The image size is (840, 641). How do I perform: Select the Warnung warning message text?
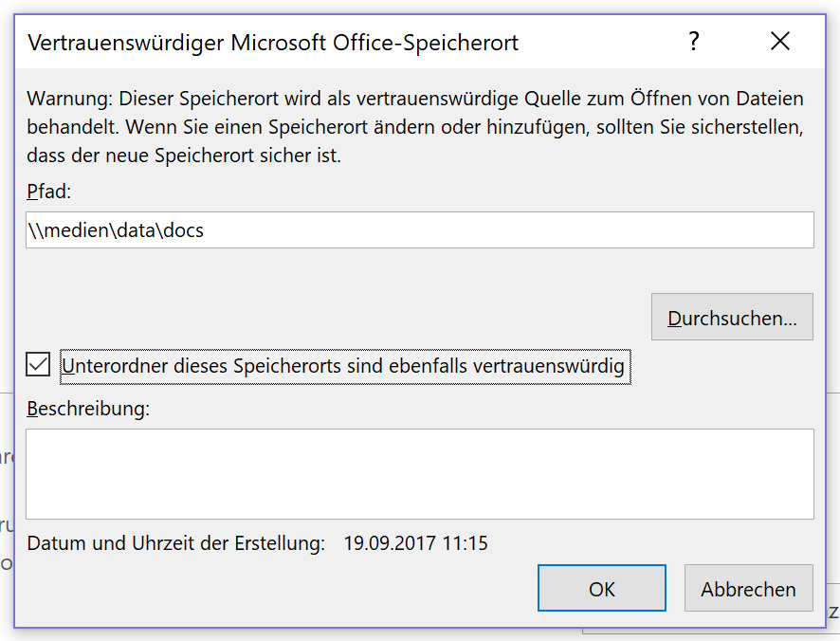coord(415,127)
